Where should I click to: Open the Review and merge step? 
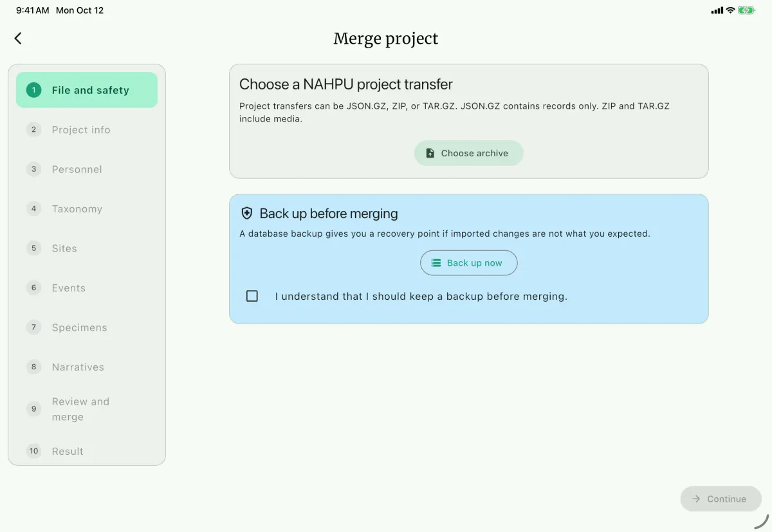(87, 409)
